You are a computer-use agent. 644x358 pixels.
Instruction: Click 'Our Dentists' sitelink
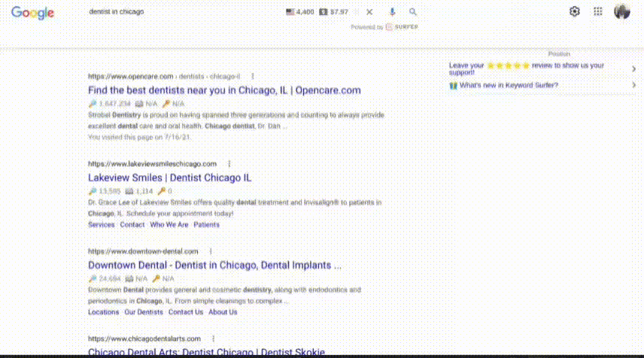144,312
